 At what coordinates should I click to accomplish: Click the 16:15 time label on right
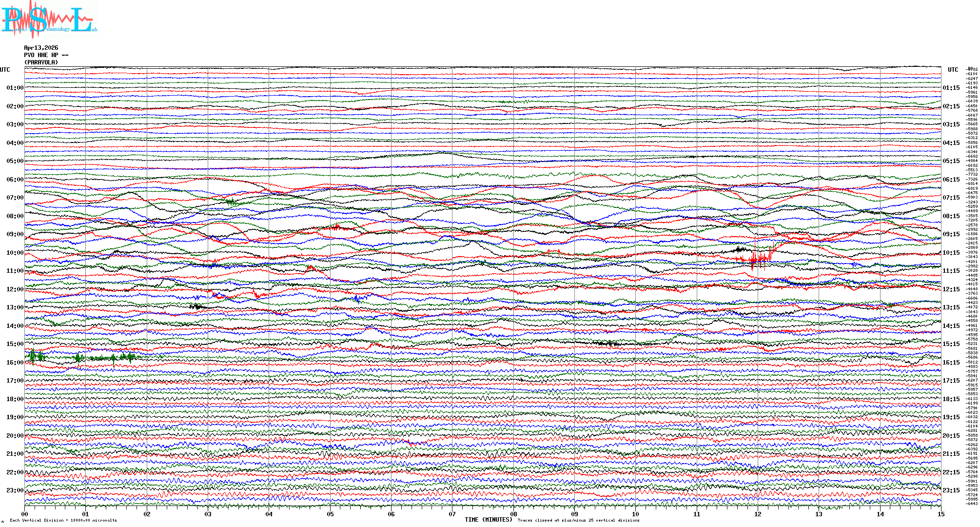951,363
